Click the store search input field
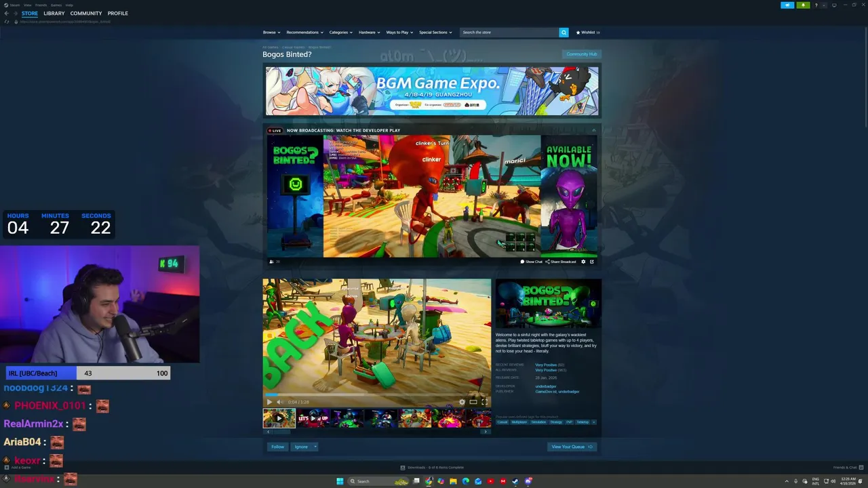The height and width of the screenshot is (488, 868). pos(509,32)
